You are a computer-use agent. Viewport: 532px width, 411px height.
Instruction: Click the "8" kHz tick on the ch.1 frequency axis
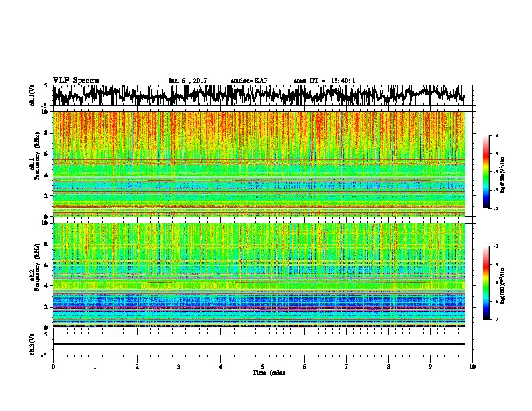pyautogui.click(x=48, y=133)
